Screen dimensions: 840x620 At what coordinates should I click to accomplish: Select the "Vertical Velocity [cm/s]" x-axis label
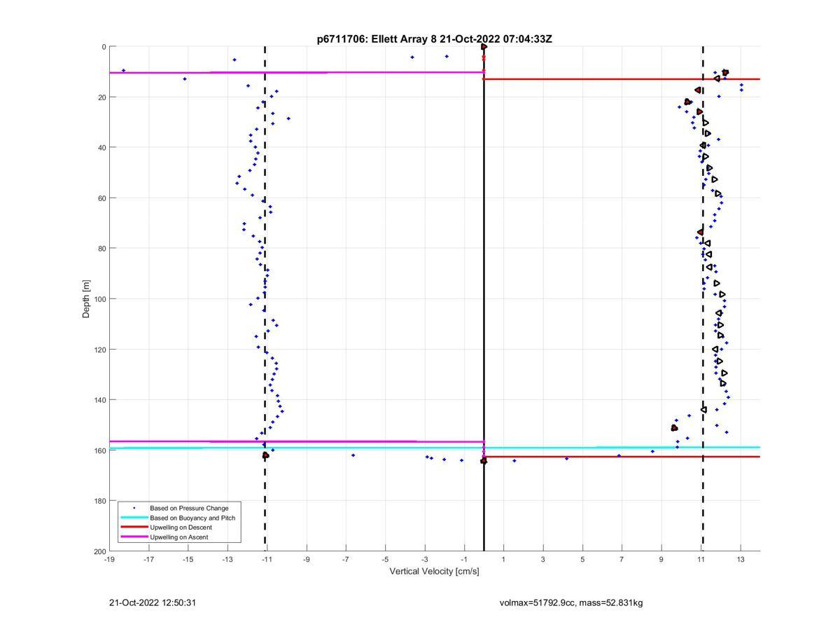[x=435, y=572]
